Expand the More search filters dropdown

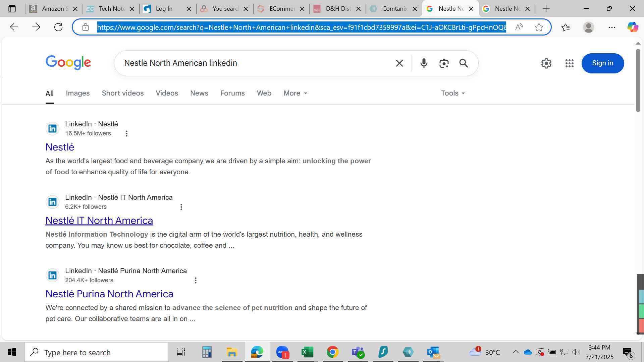pyautogui.click(x=295, y=93)
